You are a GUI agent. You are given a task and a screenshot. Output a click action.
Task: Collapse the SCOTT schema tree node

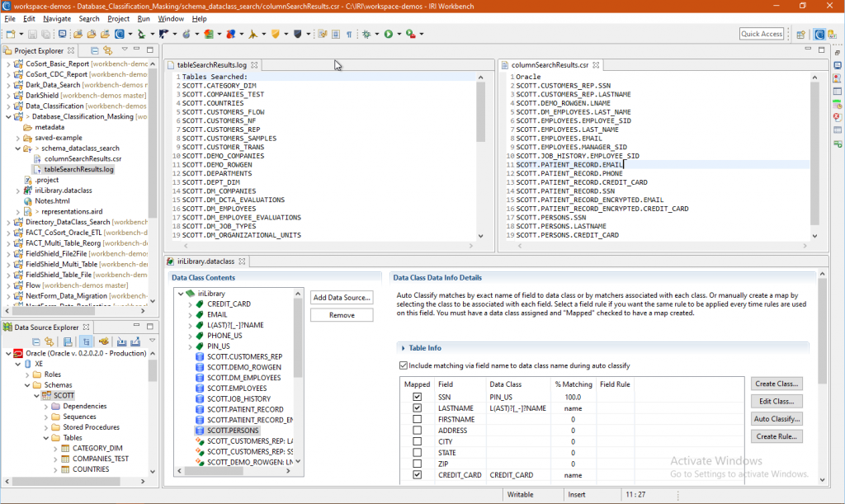tap(36, 395)
